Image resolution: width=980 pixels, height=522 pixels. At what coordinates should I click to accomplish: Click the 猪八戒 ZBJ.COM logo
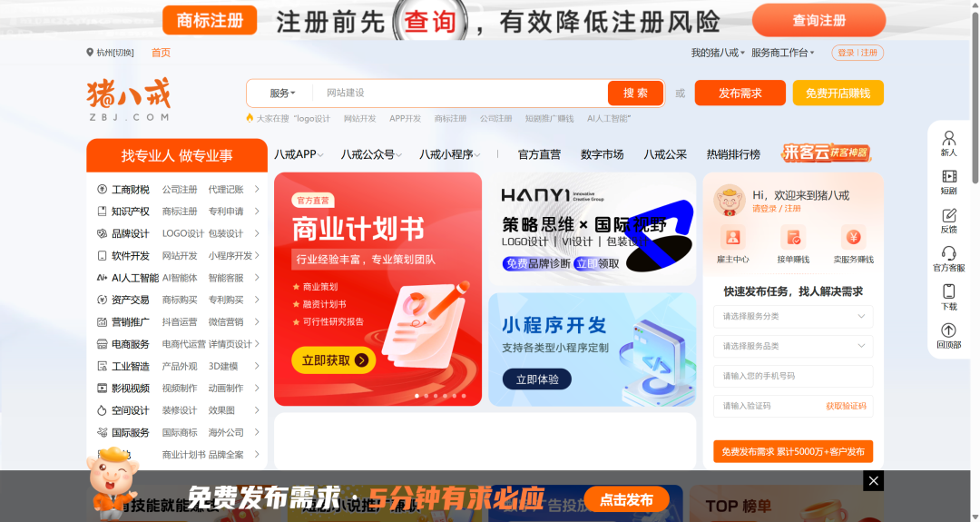pyautogui.click(x=129, y=99)
